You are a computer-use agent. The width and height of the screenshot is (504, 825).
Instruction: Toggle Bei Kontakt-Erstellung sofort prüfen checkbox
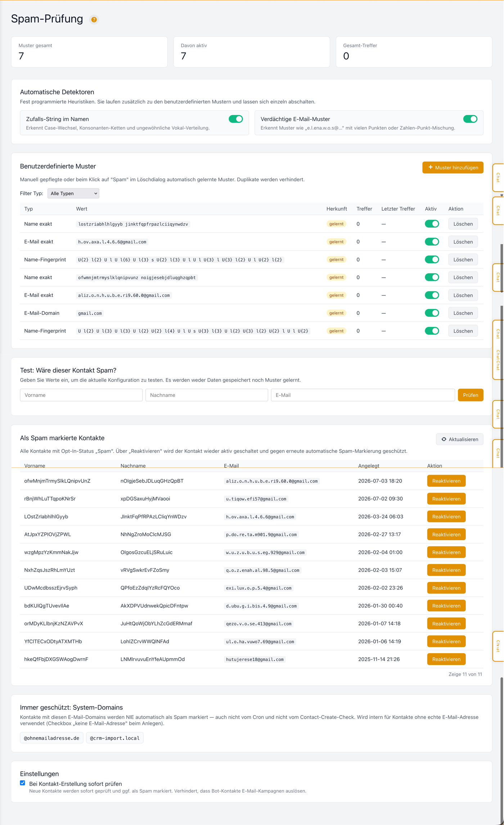coord(23,783)
